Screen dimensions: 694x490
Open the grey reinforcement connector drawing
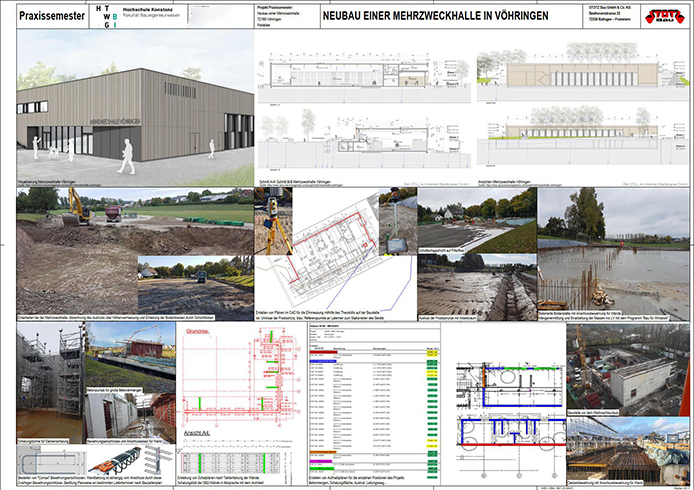tap(51, 461)
